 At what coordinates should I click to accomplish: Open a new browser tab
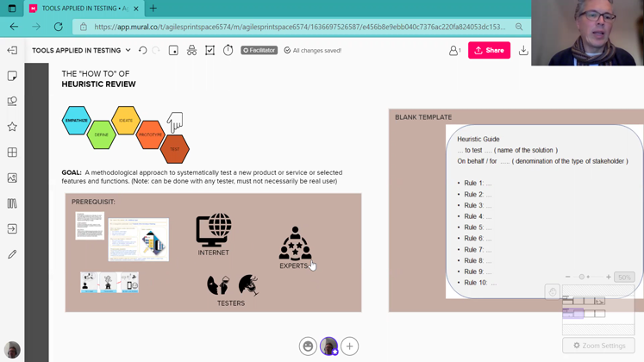tap(153, 9)
